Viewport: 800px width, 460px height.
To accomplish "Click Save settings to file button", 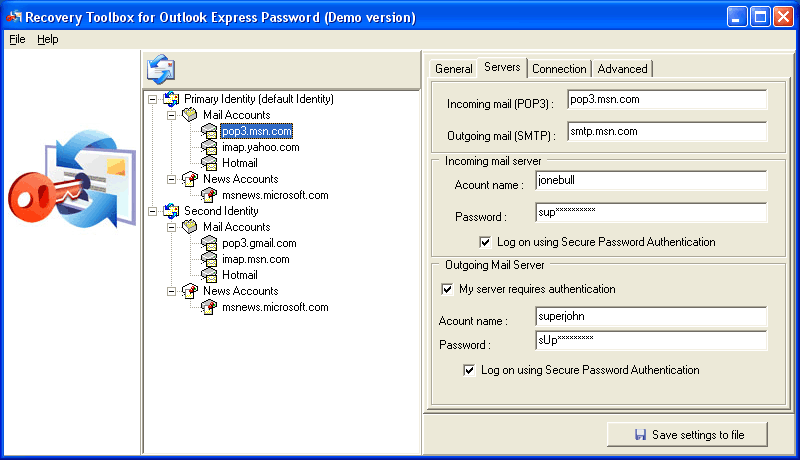I will (688, 435).
